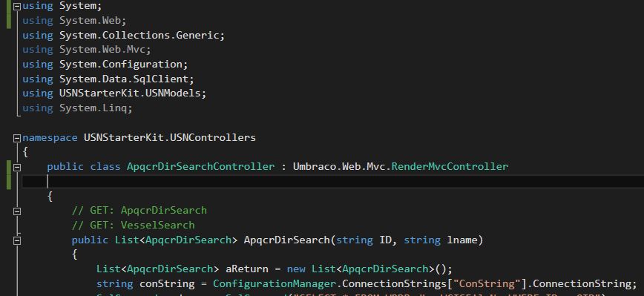
Task: Place cursor on the empty highlighted line
Action: [x=332, y=181]
